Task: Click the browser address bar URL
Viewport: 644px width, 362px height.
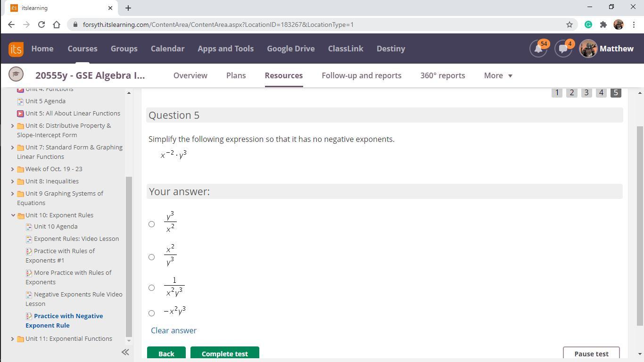Action: 218,25
